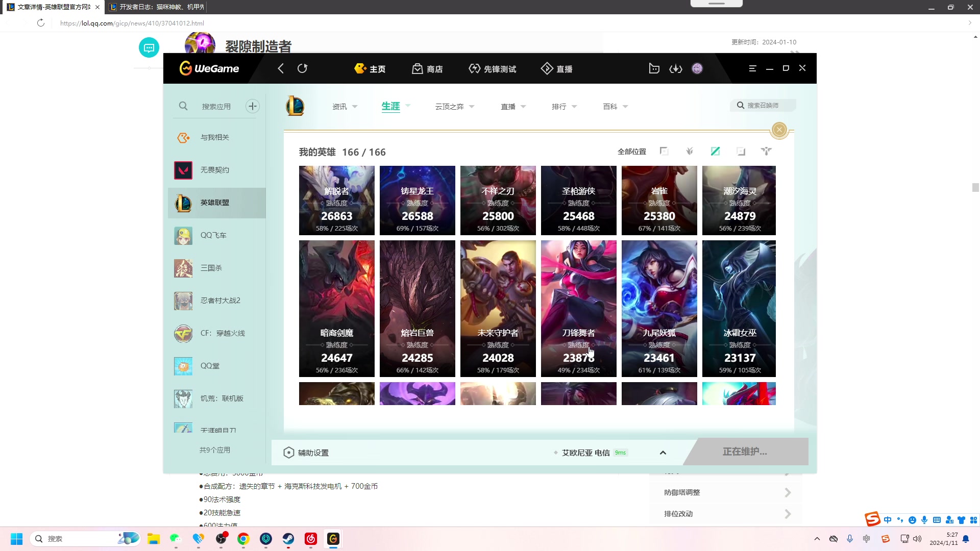
Task: Select QQ飞车 in the sidebar
Action: tap(217, 235)
